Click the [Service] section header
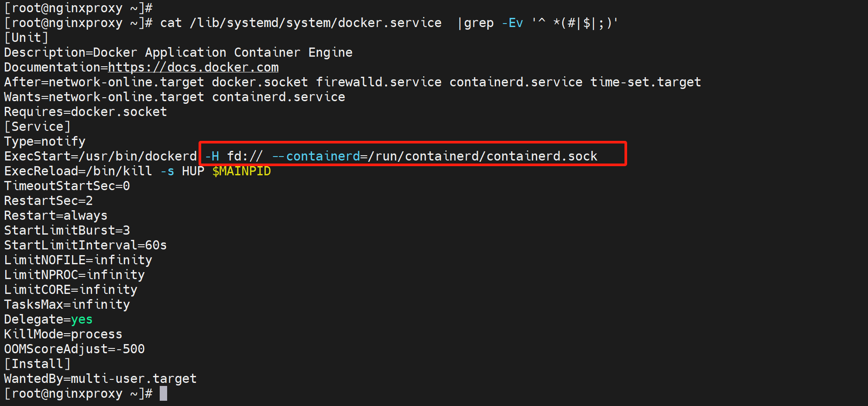 pos(37,126)
